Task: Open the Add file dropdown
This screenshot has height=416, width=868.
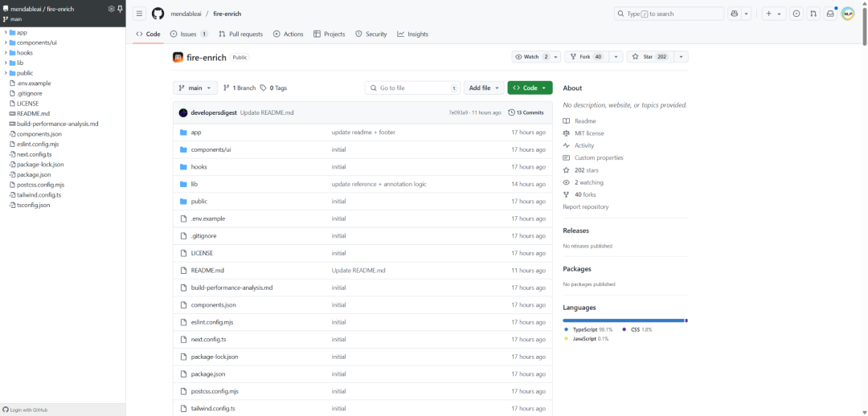Action: (x=484, y=88)
